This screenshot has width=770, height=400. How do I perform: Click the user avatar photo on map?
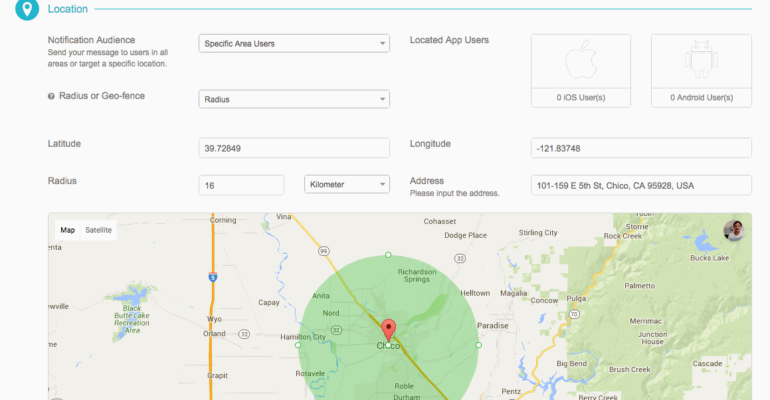[734, 230]
